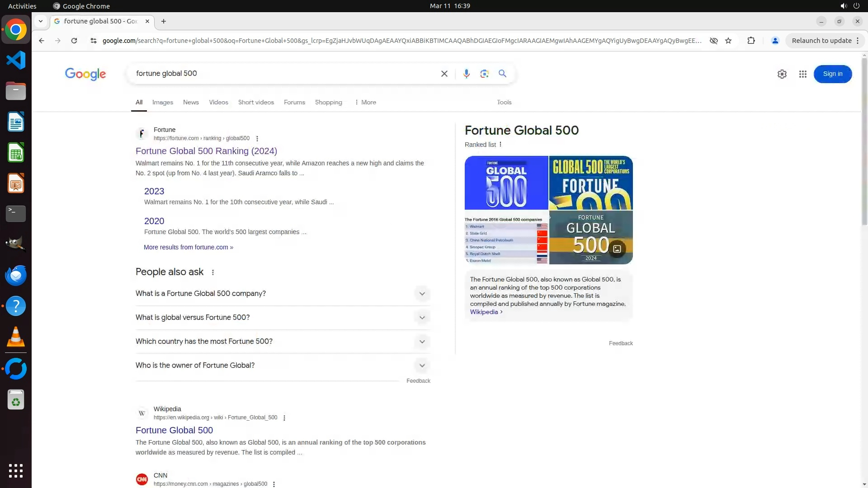Switch to the Images tab
868x488 pixels.
tap(162, 103)
